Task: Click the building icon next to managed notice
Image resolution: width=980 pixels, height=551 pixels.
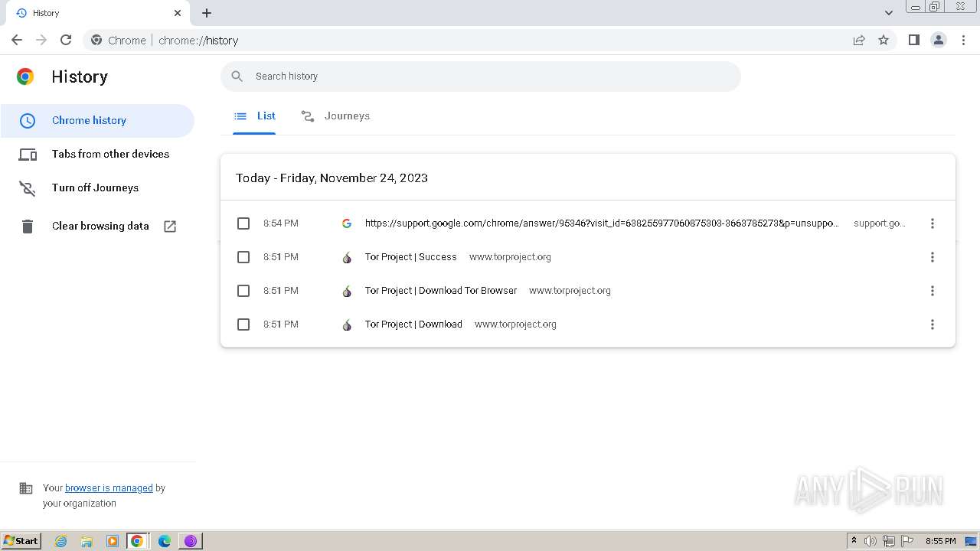Action: click(x=26, y=488)
